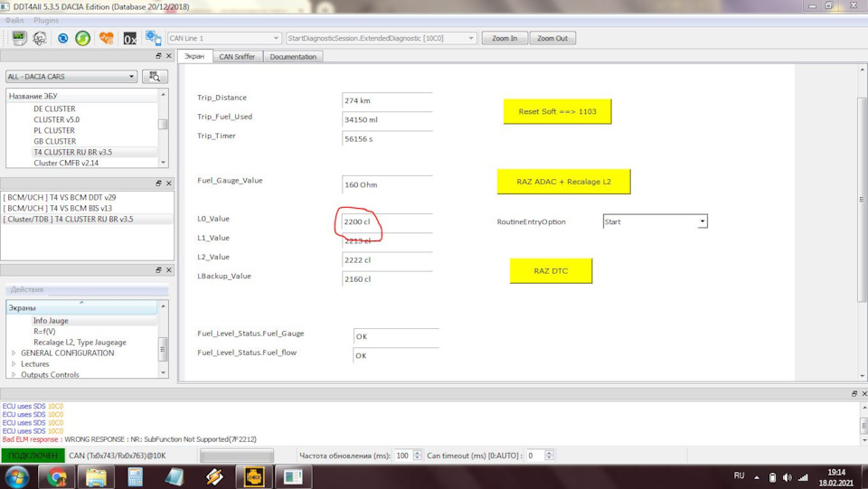Image resolution: width=868 pixels, height=489 pixels.
Task: Select Cluster CMFB v2.14 in ECU list
Action: point(66,163)
